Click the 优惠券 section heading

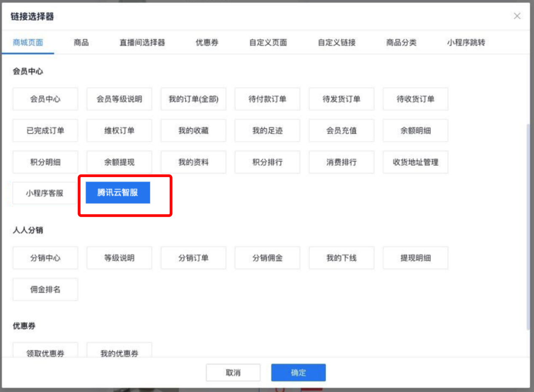click(24, 326)
